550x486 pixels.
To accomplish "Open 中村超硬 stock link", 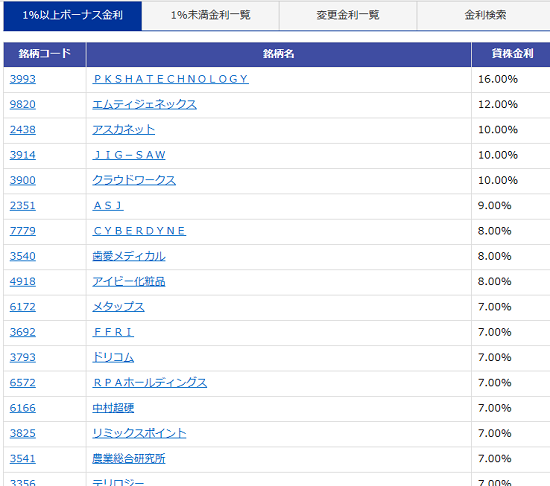I will point(113,408).
